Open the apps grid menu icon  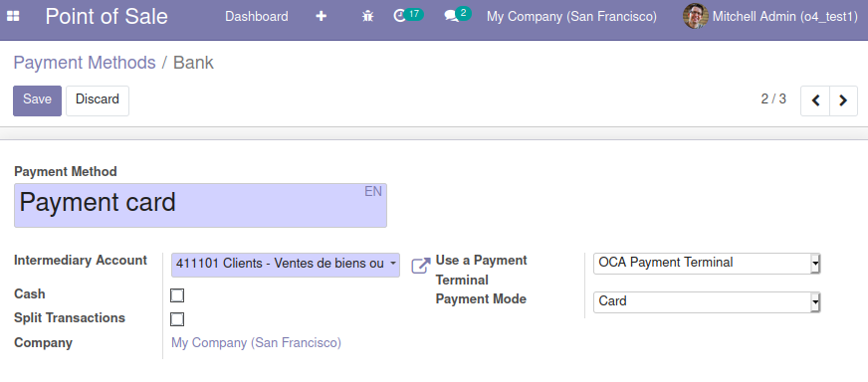click(x=13, y=17)
